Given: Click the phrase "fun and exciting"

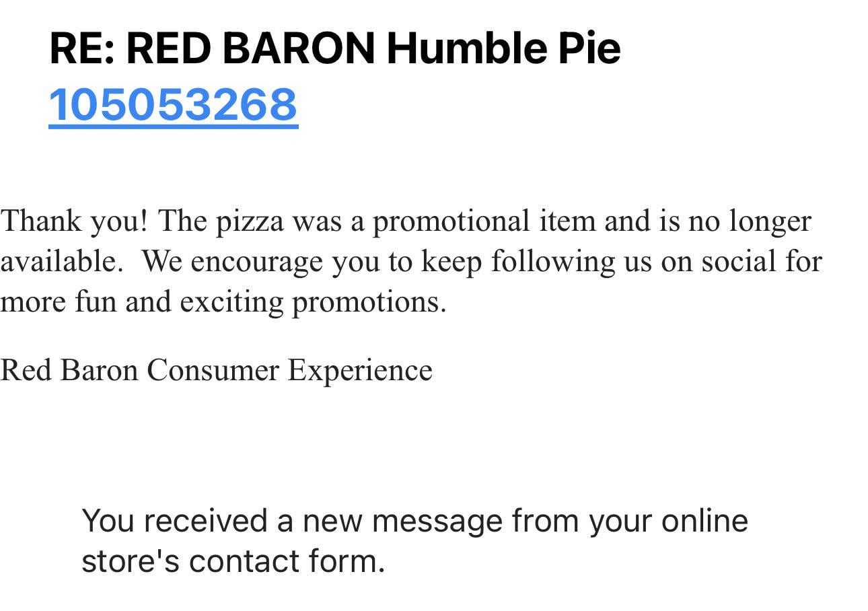Looking at the screenshot, I should click(178, 301).
